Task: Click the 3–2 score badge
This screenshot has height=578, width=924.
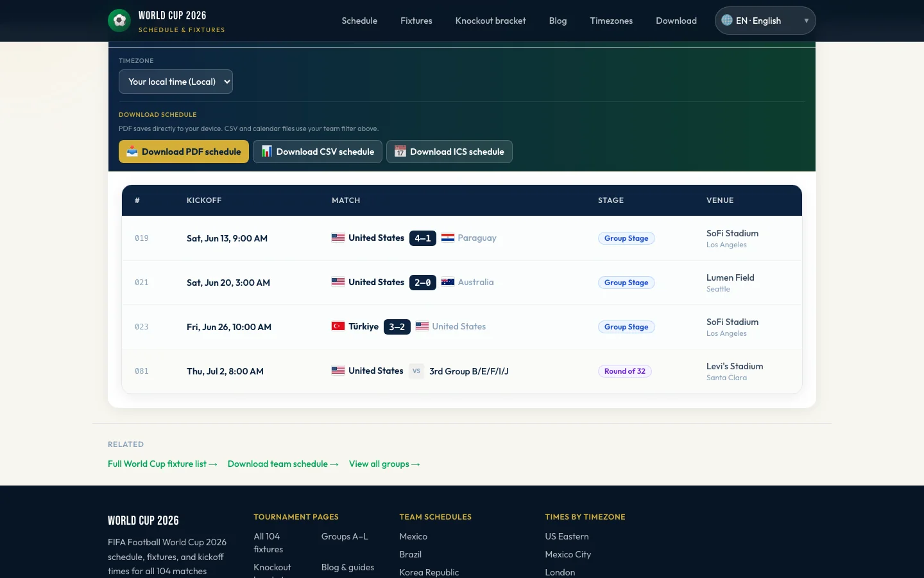Action: (397, 327)
